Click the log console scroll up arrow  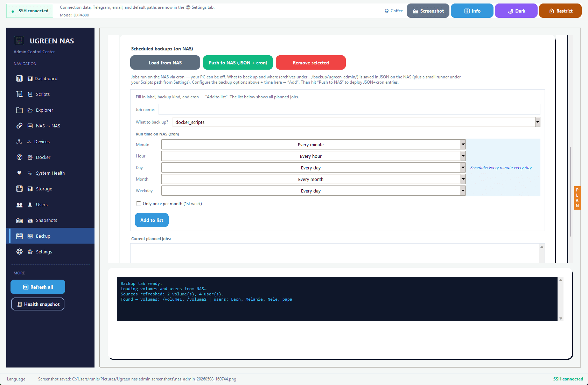[x=561, y=280]
